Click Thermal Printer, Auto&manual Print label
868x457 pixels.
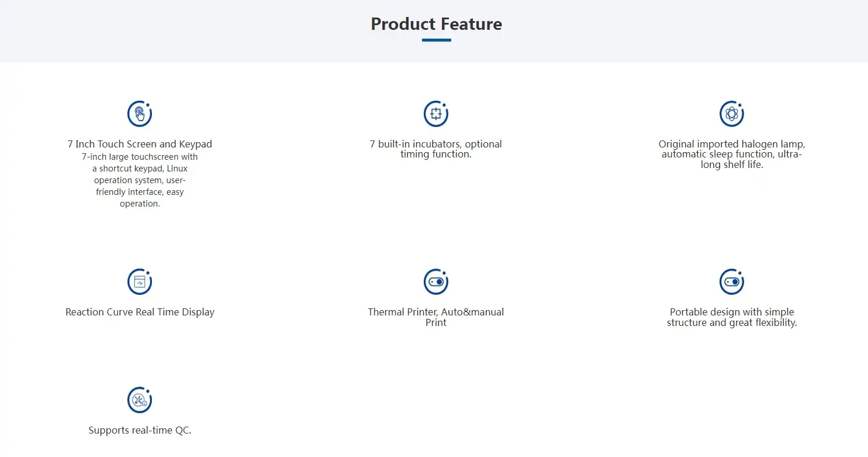point(435,317)
